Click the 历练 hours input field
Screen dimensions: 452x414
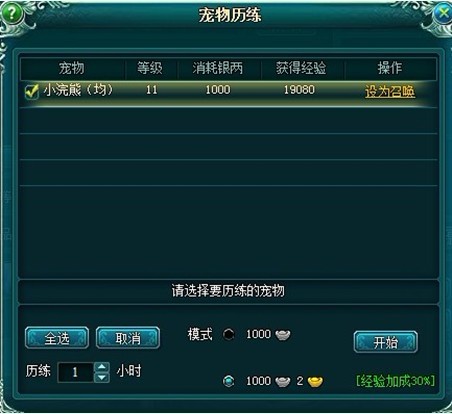tap(76, 372)
